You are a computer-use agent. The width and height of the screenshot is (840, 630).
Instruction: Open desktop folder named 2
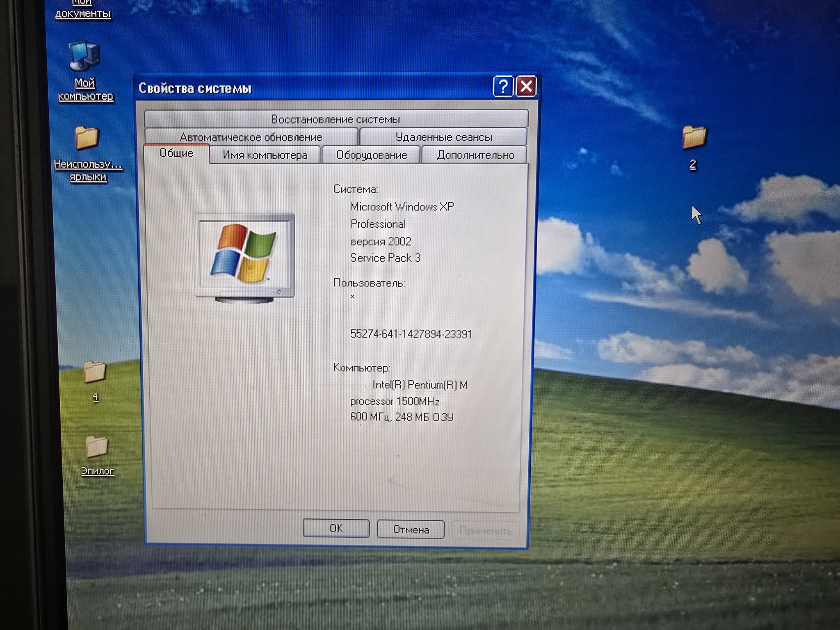point(694,138)
